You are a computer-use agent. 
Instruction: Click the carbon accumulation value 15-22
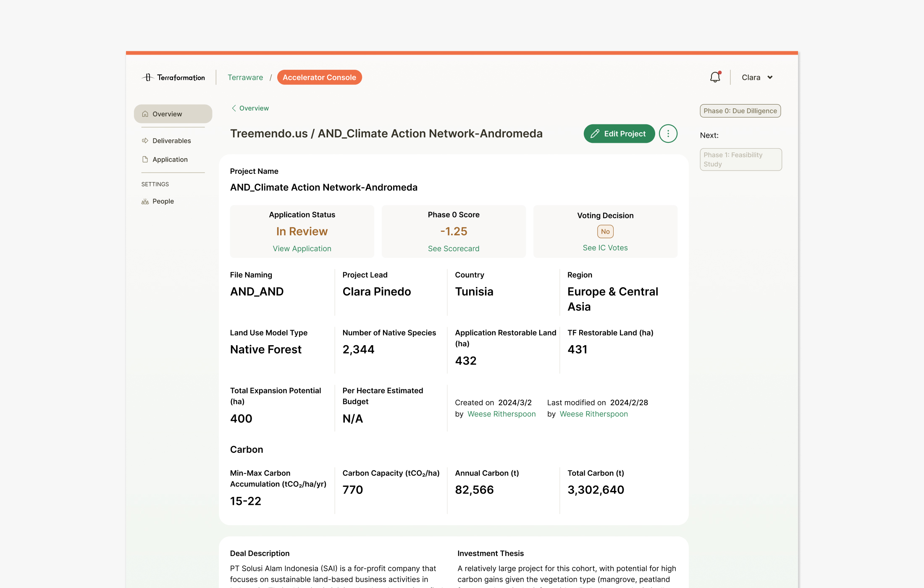(246, 501)
